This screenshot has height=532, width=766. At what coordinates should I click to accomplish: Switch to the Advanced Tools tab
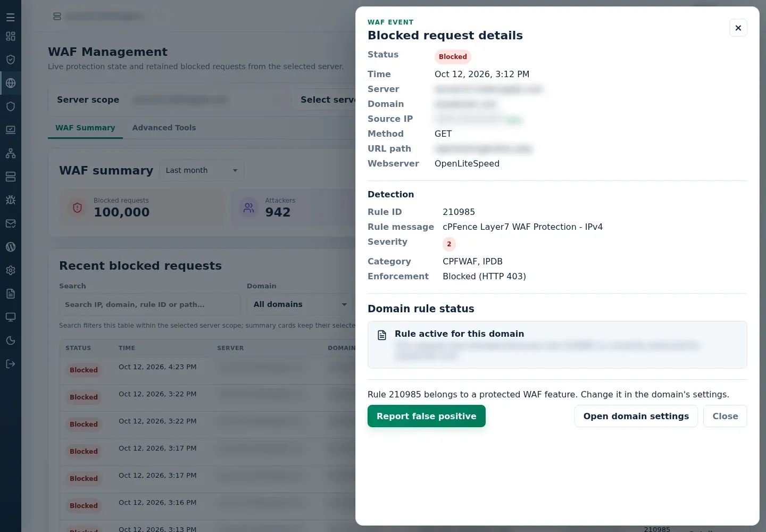[164, 128]
